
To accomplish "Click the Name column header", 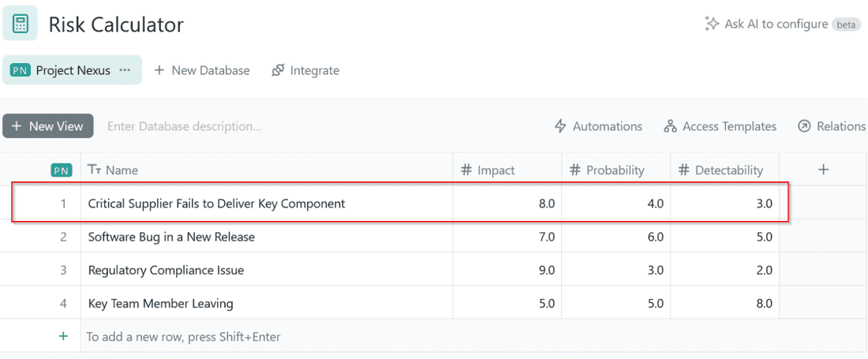I will 122,170.
